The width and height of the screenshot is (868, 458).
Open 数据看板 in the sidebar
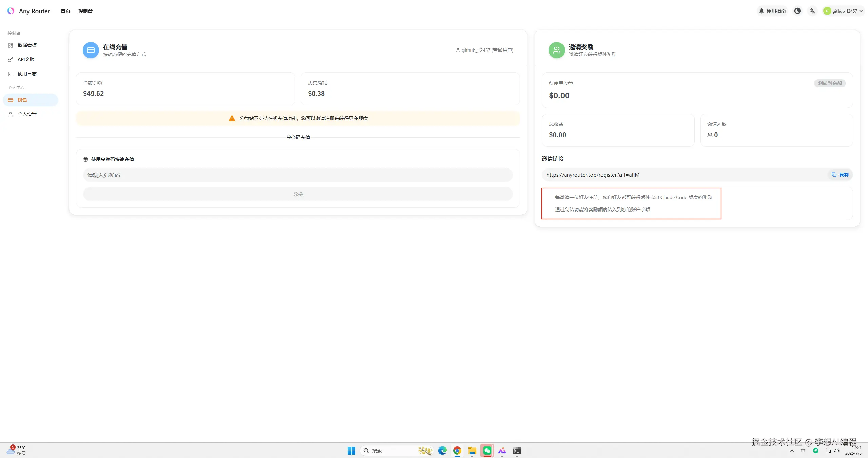click(27, 45)
